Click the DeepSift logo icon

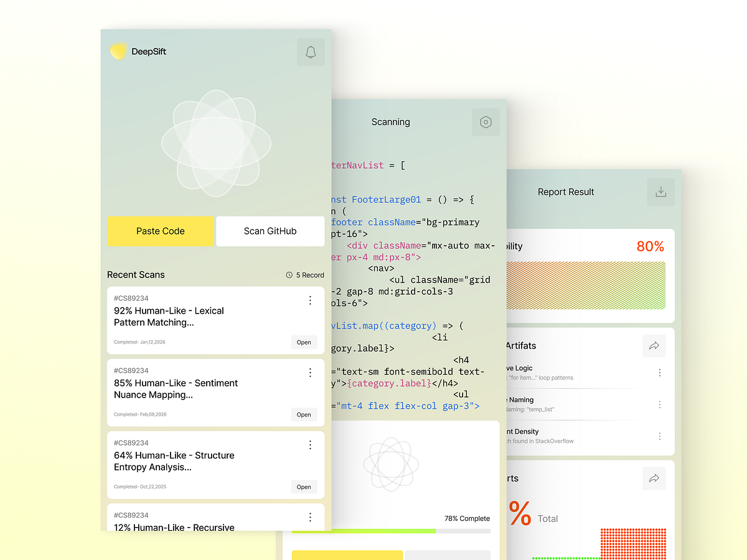pyautogui.click(x=118, y=51)
